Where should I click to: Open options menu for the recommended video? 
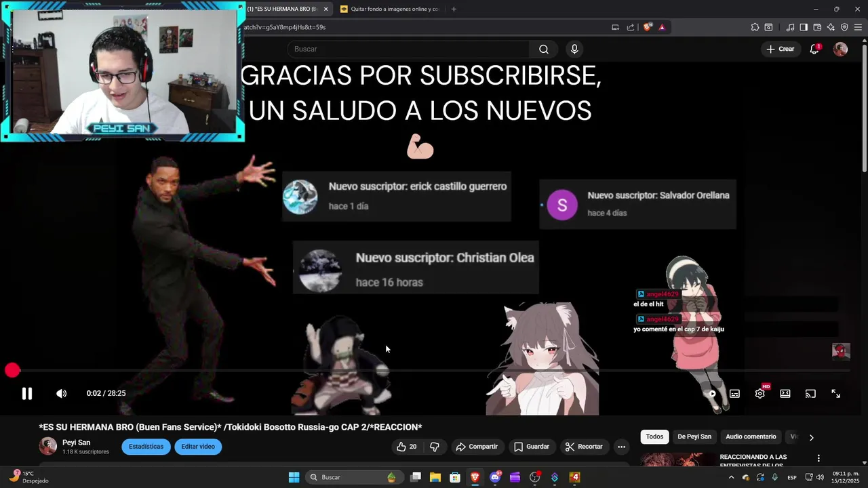click(818, 458)
